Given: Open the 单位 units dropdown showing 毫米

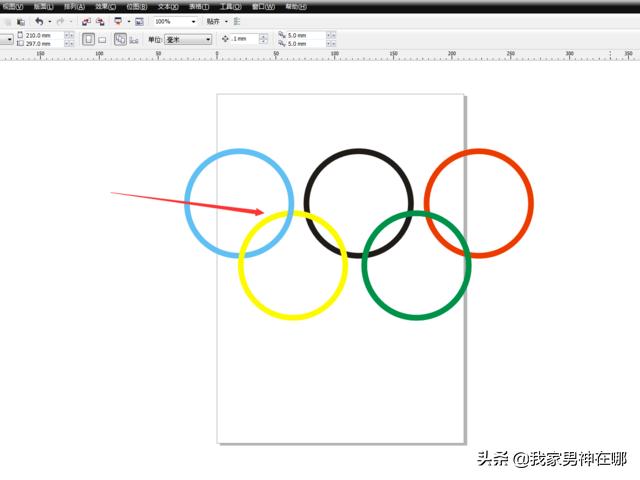Looking at the screenshot, I should point(188,40).
